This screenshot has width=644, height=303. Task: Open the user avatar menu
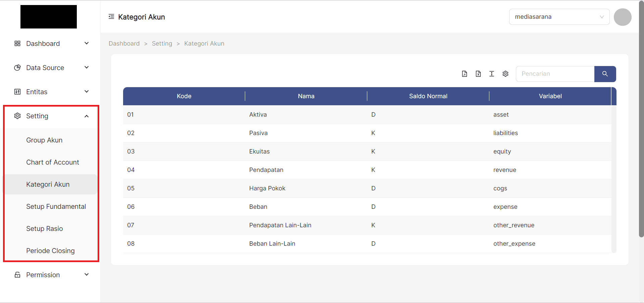(623, 17)
